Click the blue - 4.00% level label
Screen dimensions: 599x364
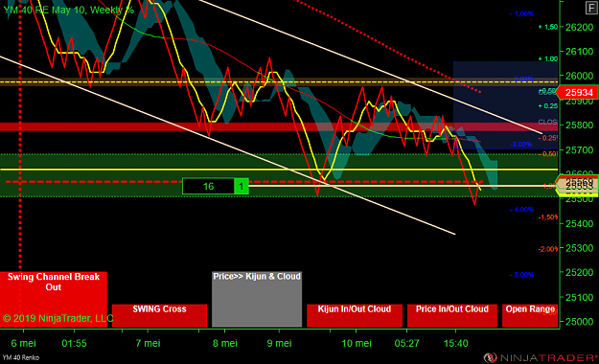tap(521, 210)
